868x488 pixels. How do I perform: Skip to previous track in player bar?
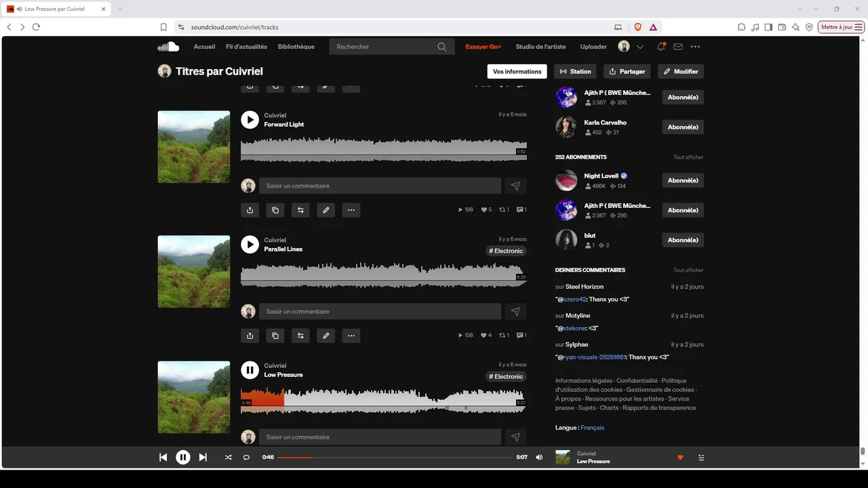point(163,457)
